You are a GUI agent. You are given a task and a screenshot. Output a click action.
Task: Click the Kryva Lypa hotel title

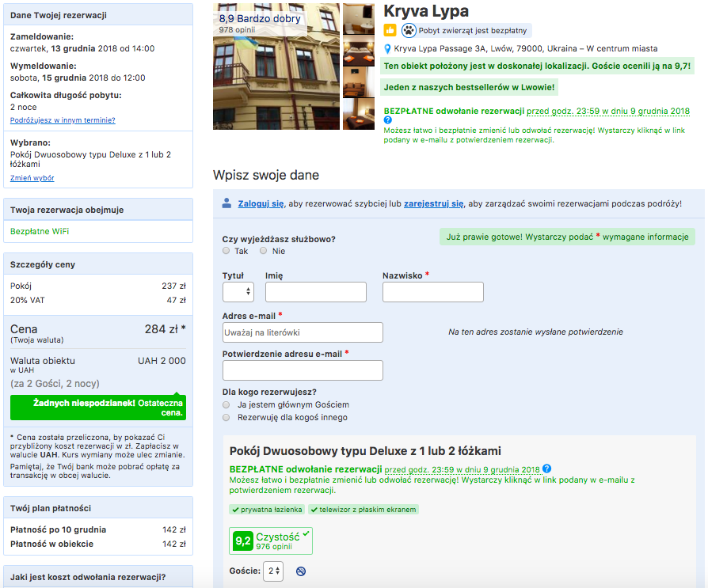[426, 11]
